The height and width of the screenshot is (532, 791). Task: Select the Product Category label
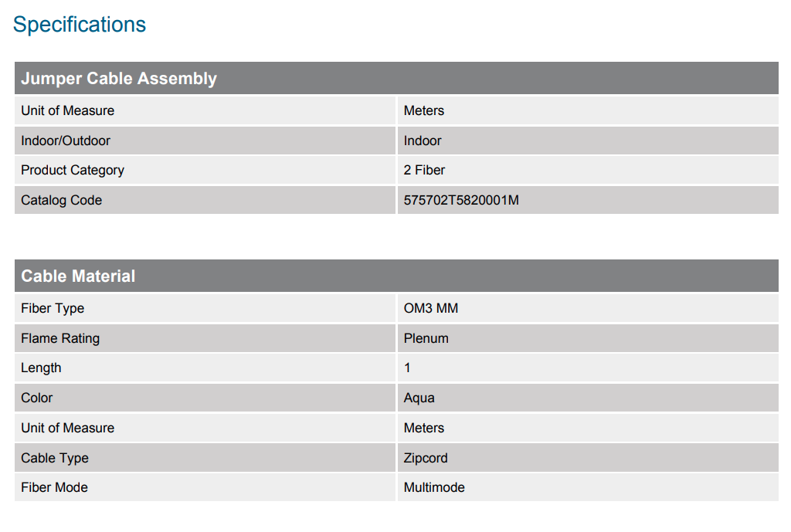[73, 171]
